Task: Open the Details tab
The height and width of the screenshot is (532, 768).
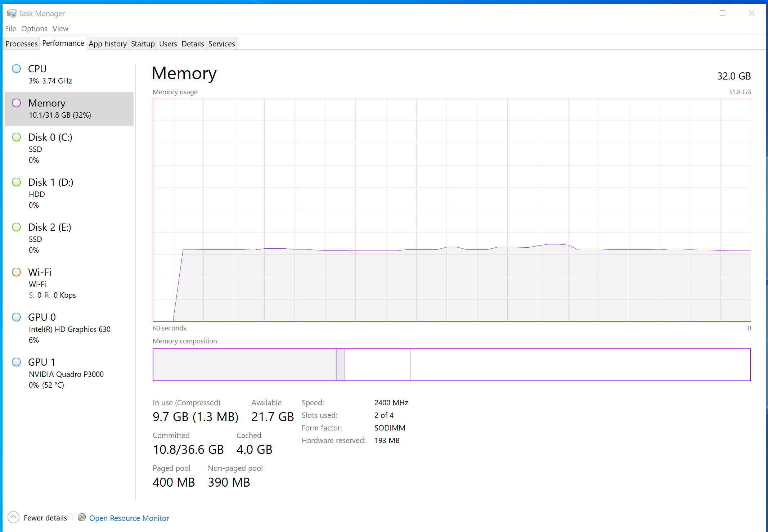Action: (193, 44)
